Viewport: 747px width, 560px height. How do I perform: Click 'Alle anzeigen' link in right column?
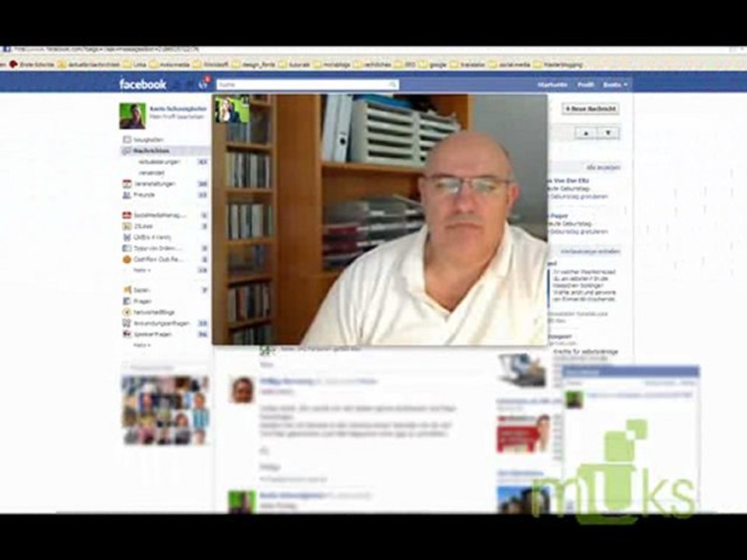(603, 168)
